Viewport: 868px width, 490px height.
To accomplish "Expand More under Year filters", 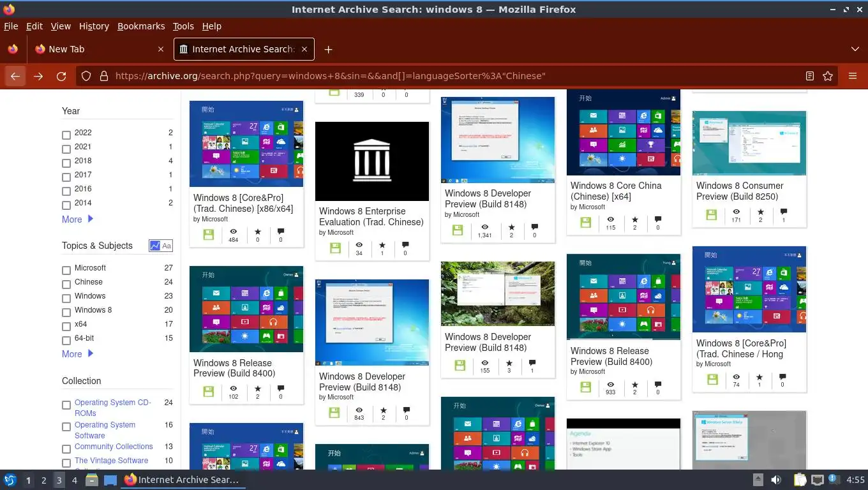I will [x=77, y=219].
